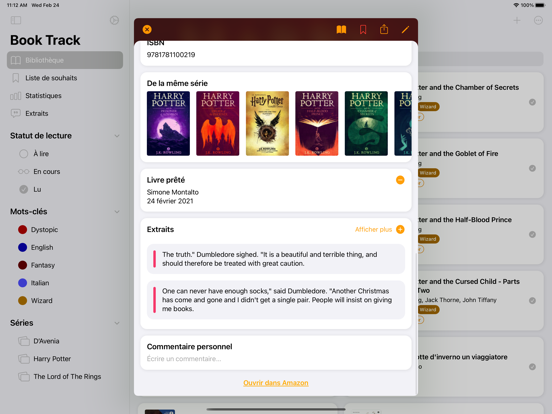Select the Dystopic red keyword swatch

23,230
